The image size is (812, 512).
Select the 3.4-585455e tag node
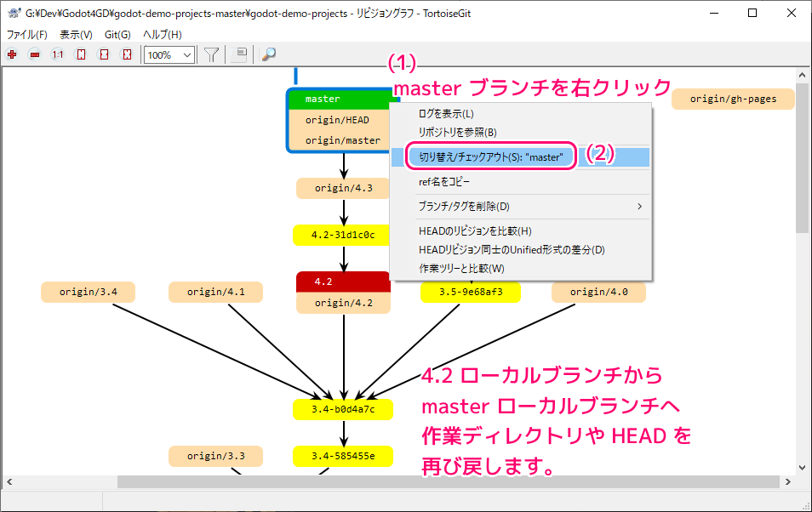pyautogui.click(x=343, y=456)
